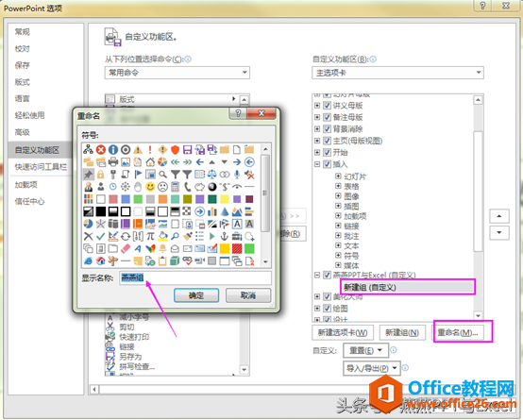Expand the 表格 group node
The image size is (523, 420).
(338, 186)
